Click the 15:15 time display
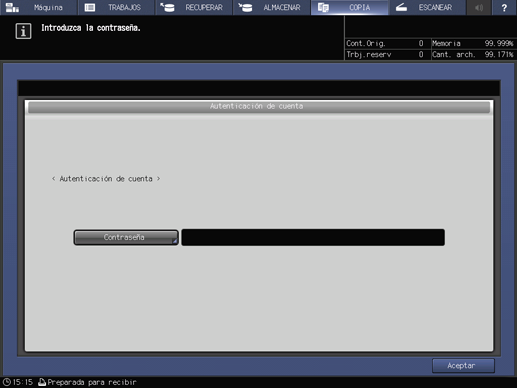517x388 pixels. coord(23,382)
